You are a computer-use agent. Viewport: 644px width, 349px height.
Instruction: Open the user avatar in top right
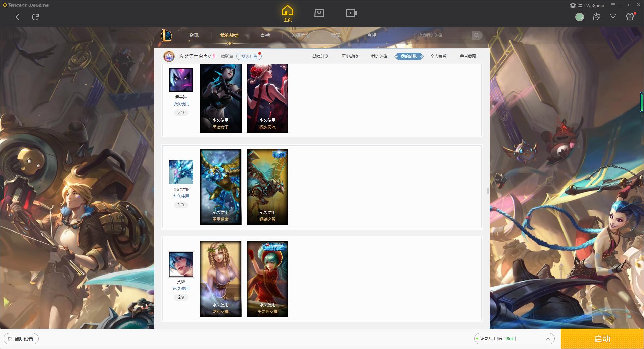click(x=579, y=17)
